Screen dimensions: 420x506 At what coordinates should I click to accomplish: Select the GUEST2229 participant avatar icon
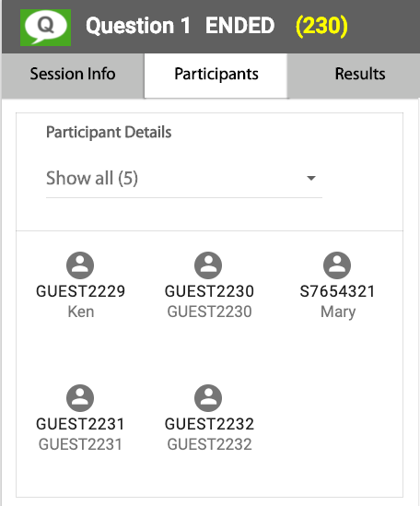(80, 265)
